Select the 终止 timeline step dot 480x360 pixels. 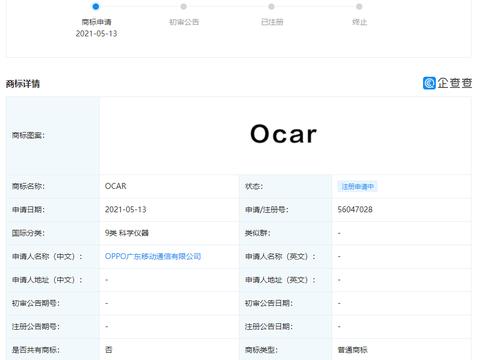tap(359, 6)
